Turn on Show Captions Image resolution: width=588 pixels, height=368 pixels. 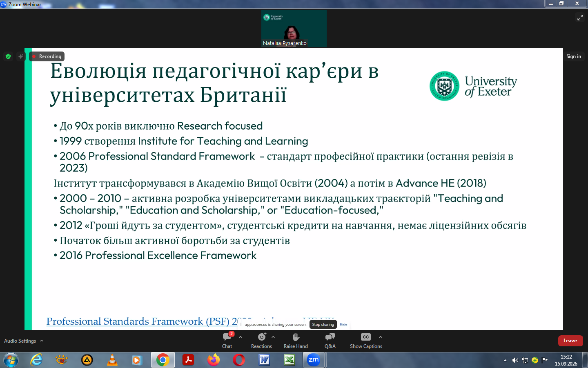coord(366,341)
